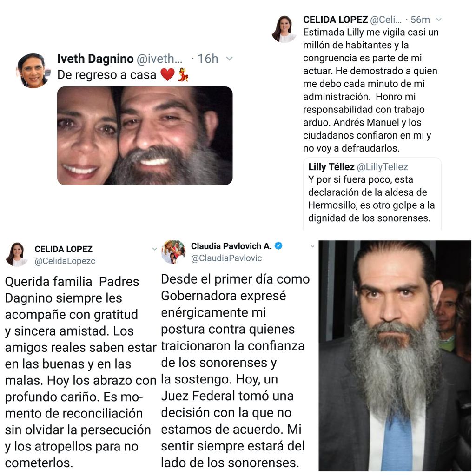Screen dimensions: 476x476
Task: Open the 56m timestamp on Celida's tweet
Action: pos(420,20)
